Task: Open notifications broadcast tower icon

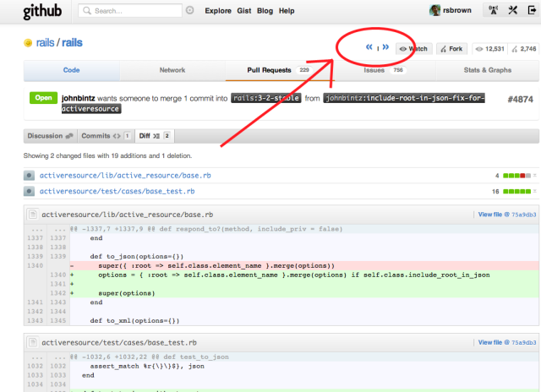Action: [x=494, y=10]
